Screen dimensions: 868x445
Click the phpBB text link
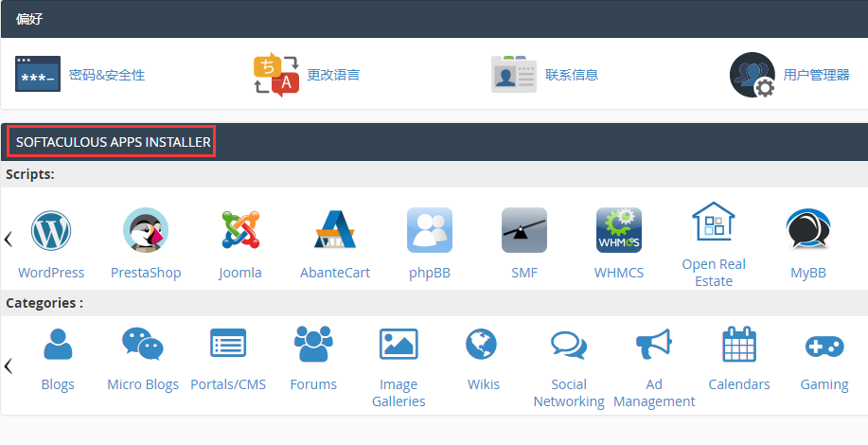[430, 274]
